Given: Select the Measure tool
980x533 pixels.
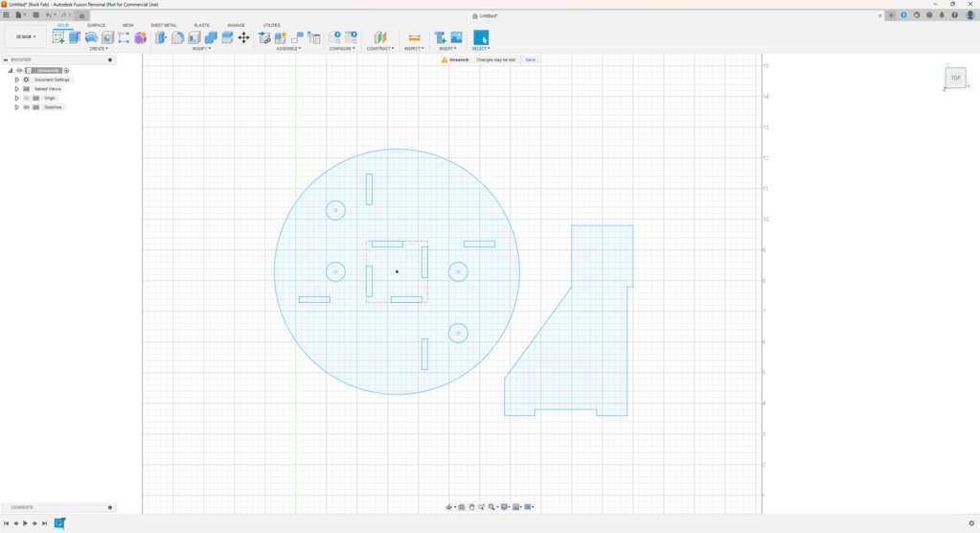Looking at the screenshot, I should point(414,37).
